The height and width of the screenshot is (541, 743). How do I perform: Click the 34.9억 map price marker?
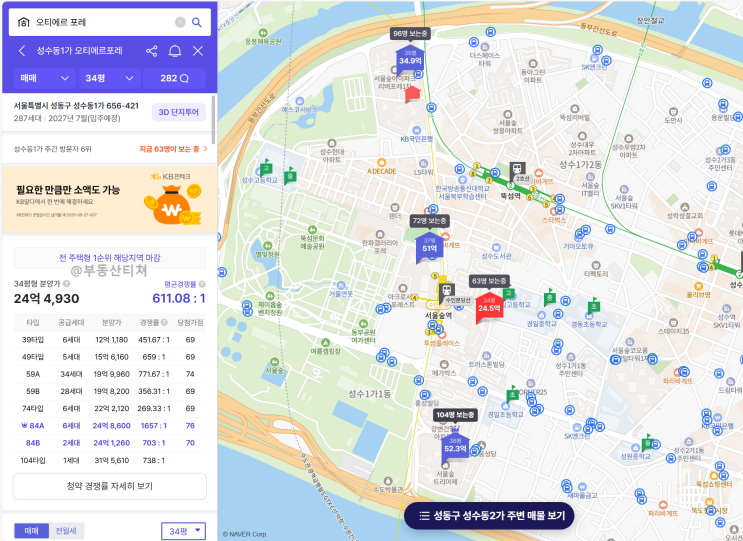[x=410, y=59]
